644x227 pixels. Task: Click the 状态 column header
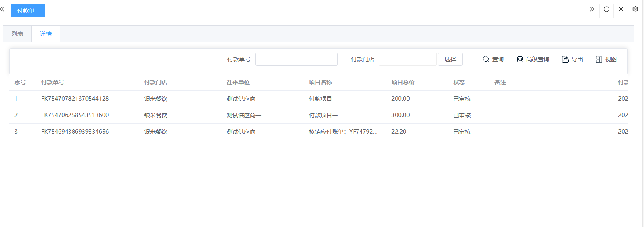(x=459, y=82)
